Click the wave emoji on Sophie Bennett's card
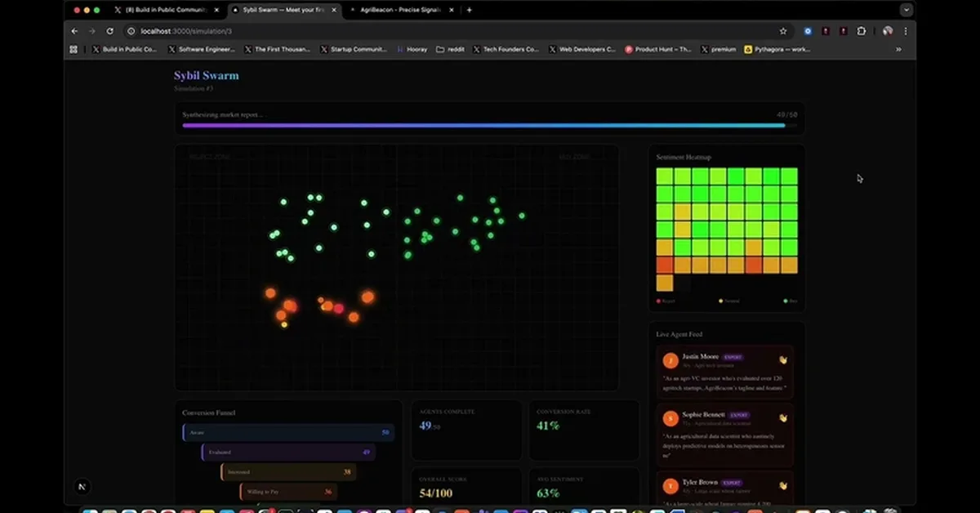The width and height of the screenshot is (980, 513). click(782, 418)
